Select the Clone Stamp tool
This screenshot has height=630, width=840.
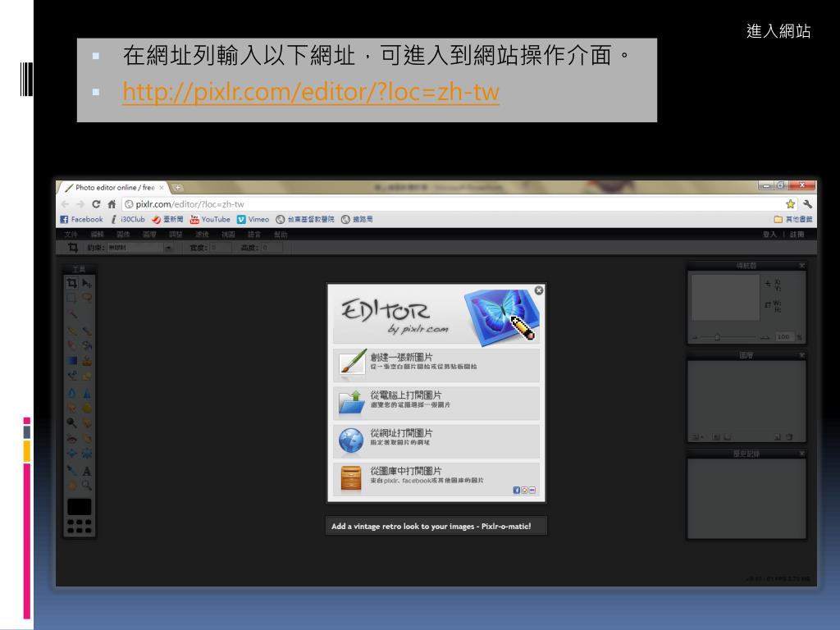pos(87,361)
